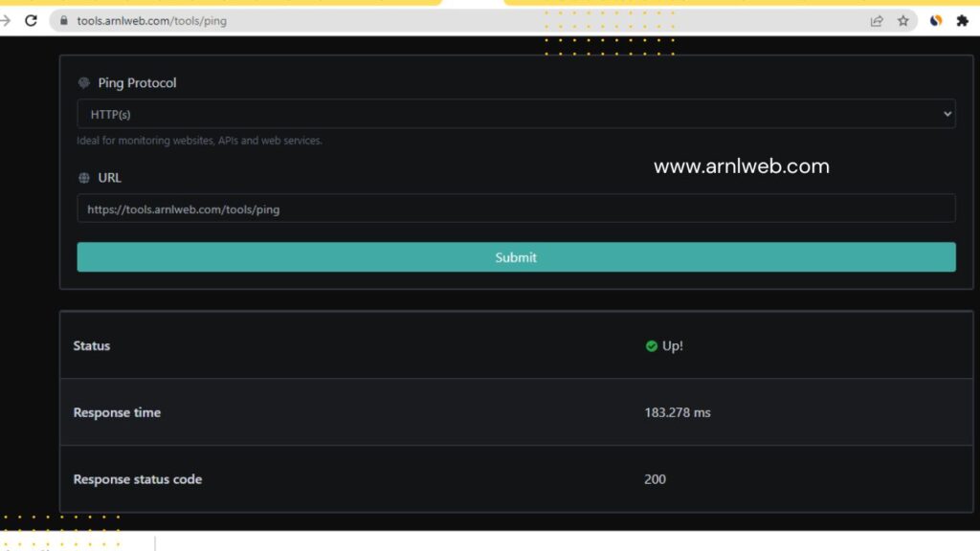980x551 pixels.
Task: Click the URL input field
Action: coord(516,208)
